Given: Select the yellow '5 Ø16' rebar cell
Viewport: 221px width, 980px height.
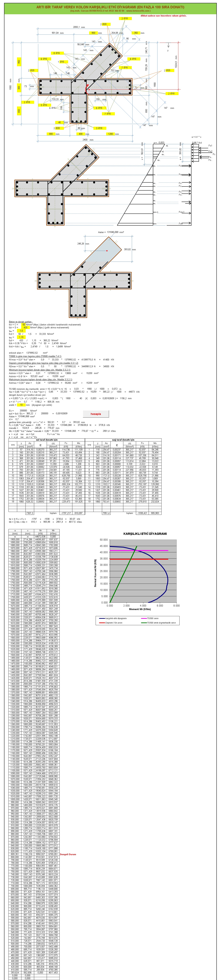Looking at the screenshot, I should pos(44,105).
